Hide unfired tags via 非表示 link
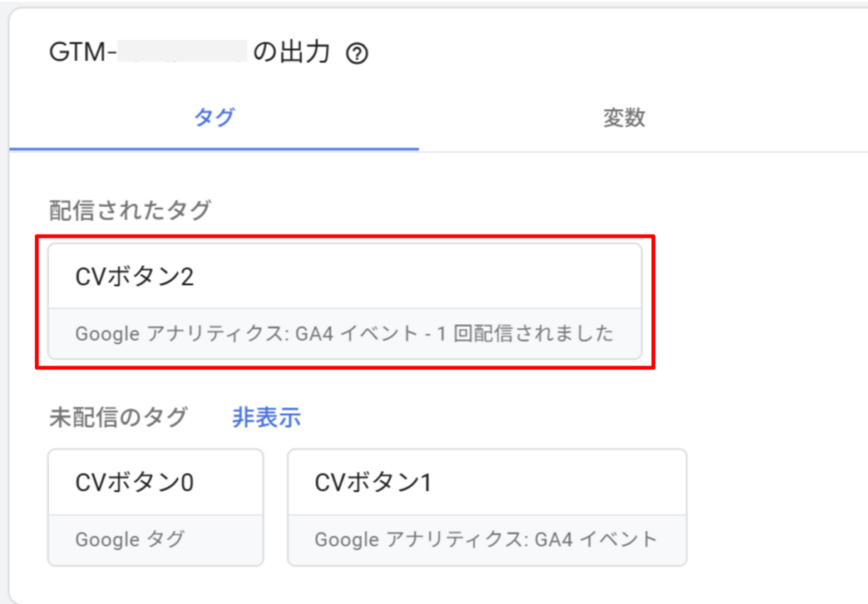The height and width of the screenshot is (604, 868). pyautogui.click(x=266, y=418)
